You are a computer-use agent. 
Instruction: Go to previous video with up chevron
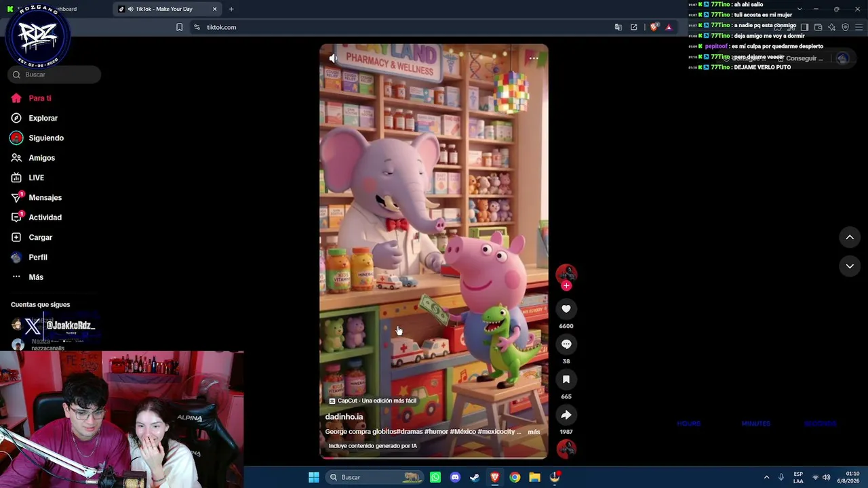pos(850,237)
